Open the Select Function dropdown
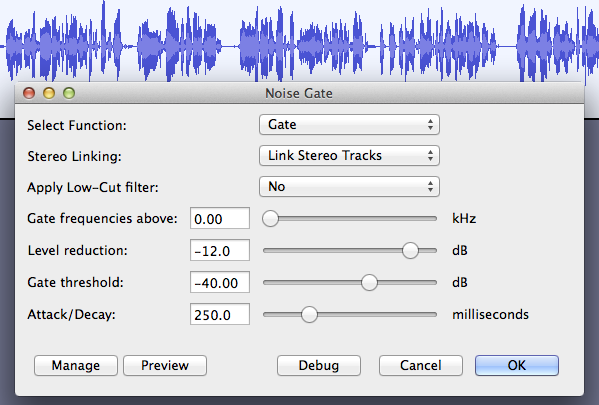This screenshot has width=599, height=405. 349,125
